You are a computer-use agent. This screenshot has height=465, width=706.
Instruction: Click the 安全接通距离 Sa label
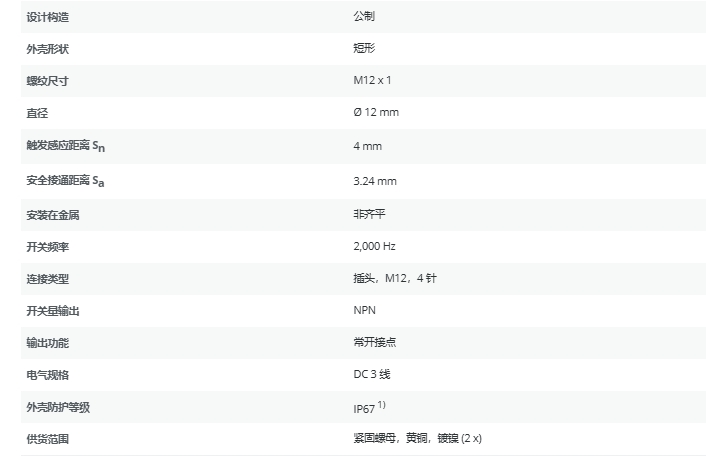click(65, 181)
